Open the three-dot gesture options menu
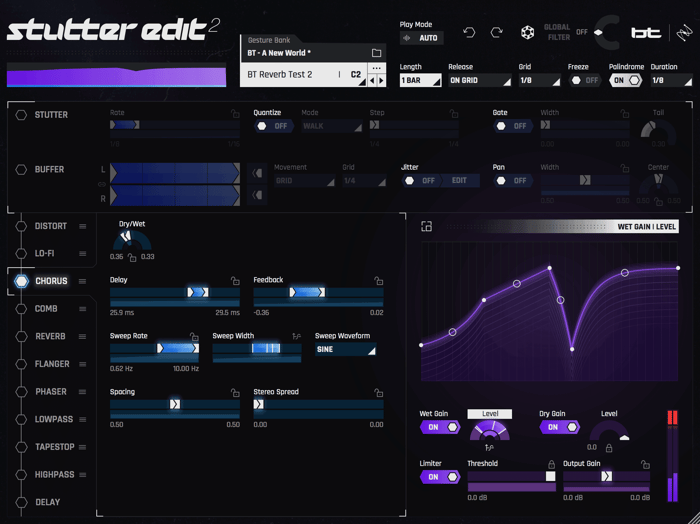 (376, 68)
